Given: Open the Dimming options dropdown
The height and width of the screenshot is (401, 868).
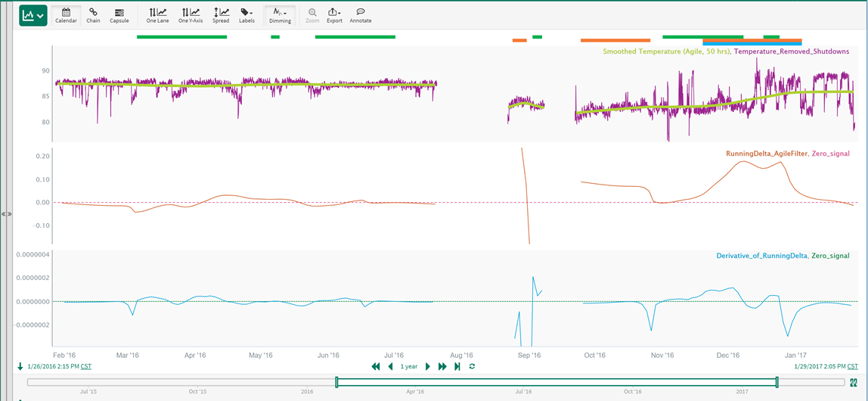Looking at the screenshot, I should click(280, 15).
